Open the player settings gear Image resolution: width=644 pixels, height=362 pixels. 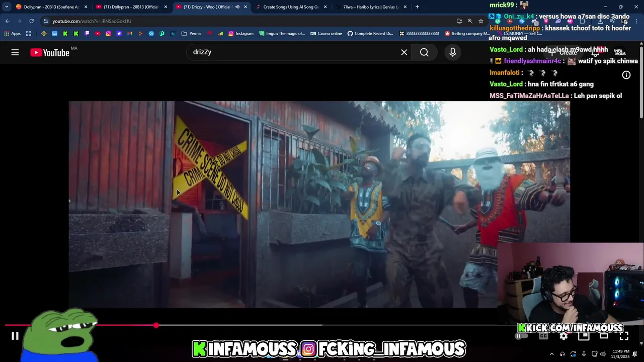coord(563,336)
